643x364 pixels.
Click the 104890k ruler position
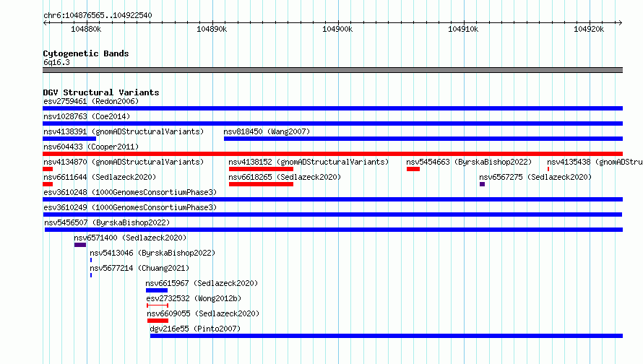pyautogui.click(x=212, y=29)
